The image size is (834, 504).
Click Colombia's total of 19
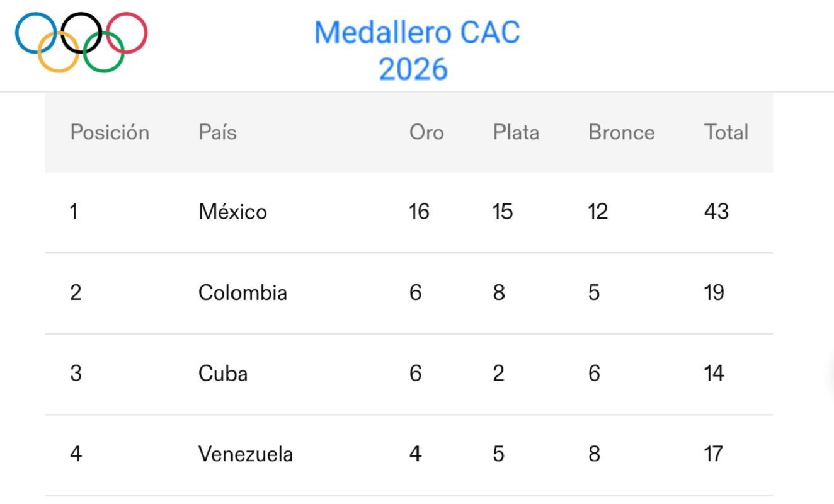(714, 293)
